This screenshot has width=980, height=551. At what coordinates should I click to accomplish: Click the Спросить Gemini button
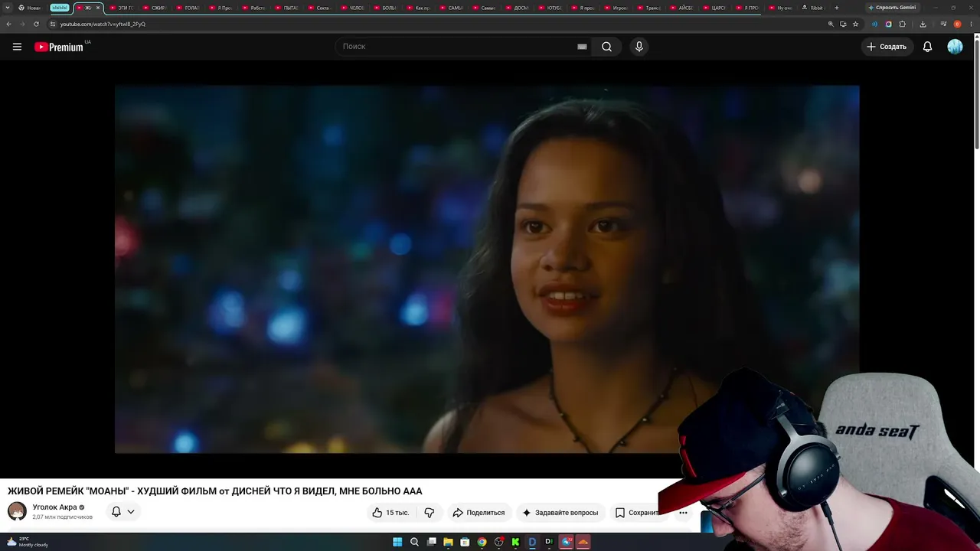coord(892,8)
